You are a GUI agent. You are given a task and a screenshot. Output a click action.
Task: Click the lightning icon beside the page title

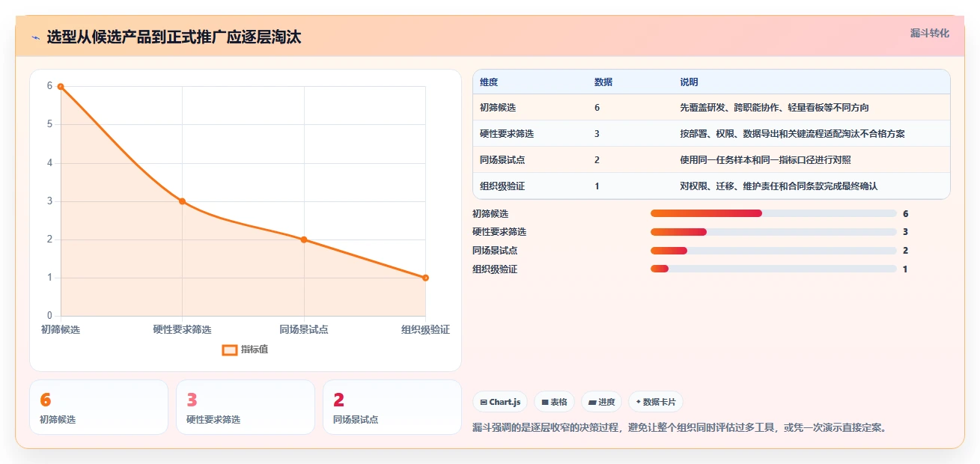(x=35, y=37)
